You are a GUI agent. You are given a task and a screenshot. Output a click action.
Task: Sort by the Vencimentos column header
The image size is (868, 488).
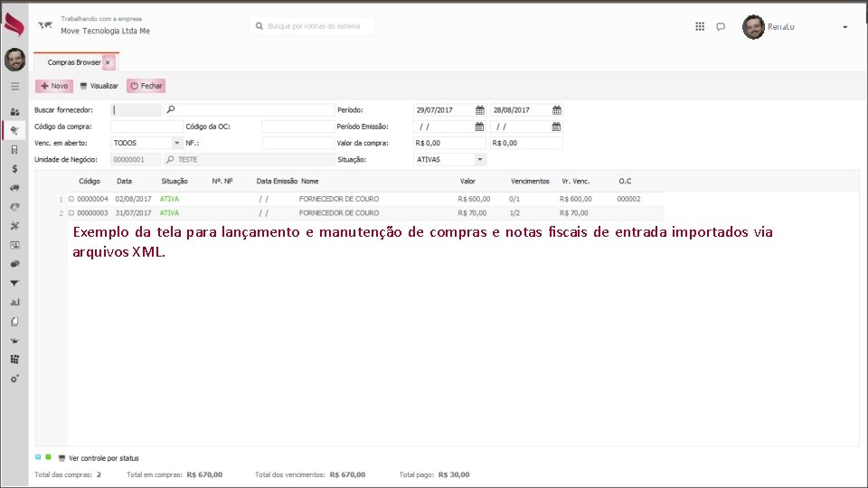(x=530, y=181)
